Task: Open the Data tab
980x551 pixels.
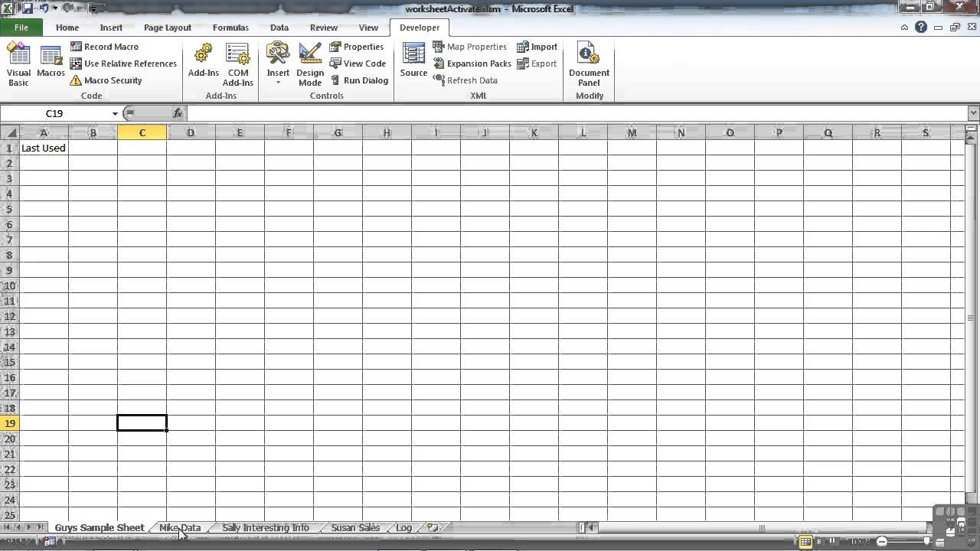Action: (x=279, y=28)
